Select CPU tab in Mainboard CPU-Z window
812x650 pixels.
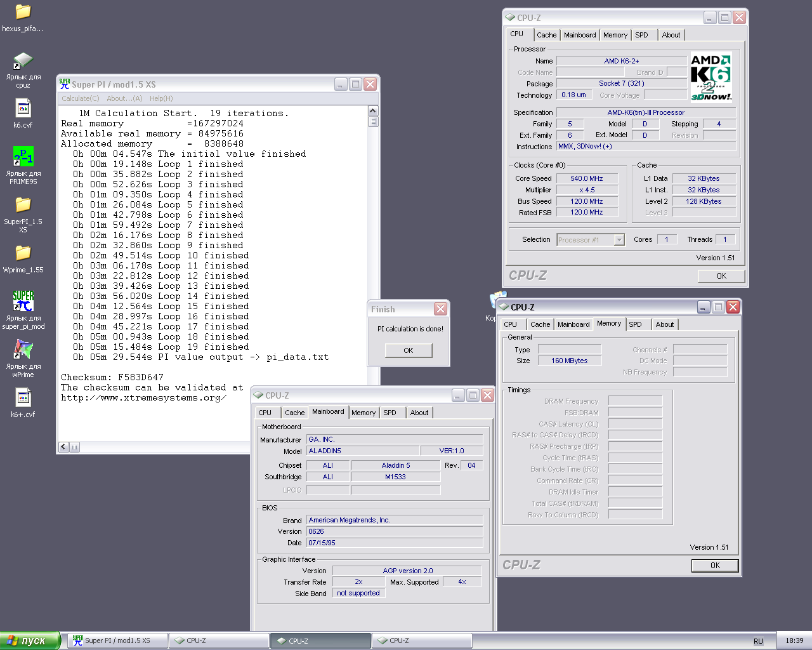[265, 413]
